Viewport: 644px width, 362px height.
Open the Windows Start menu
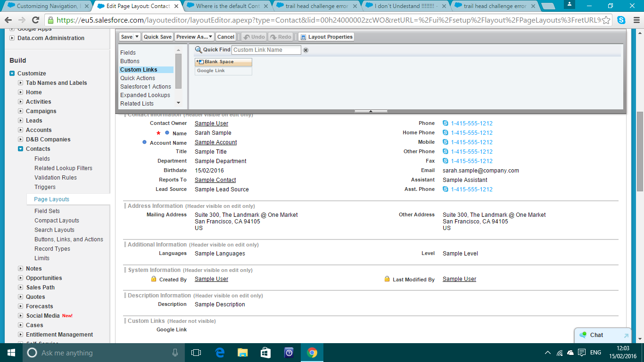[x=11, y=353]
